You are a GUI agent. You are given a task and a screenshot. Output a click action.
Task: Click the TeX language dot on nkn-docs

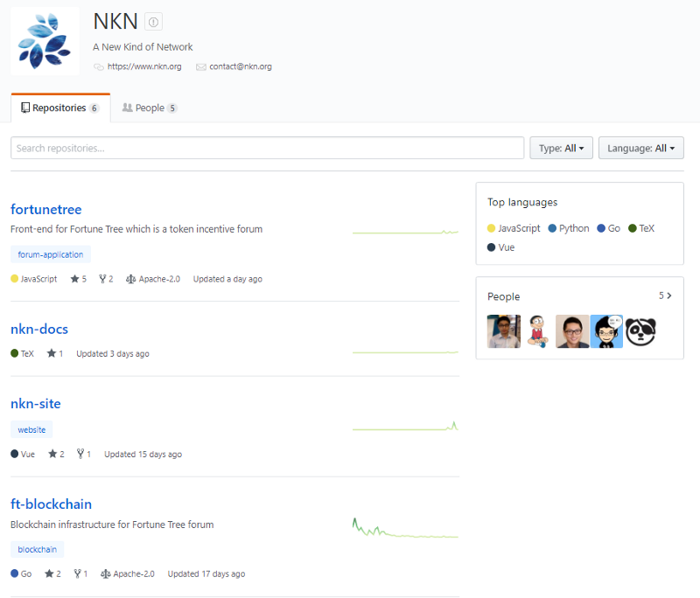pyautogui.click(x=14, y=353)
